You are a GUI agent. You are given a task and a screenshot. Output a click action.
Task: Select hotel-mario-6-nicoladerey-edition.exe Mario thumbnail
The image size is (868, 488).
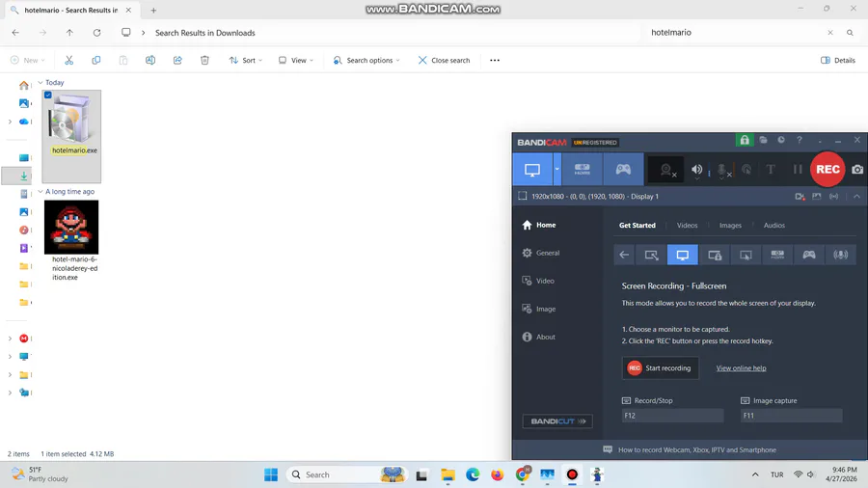71,227
